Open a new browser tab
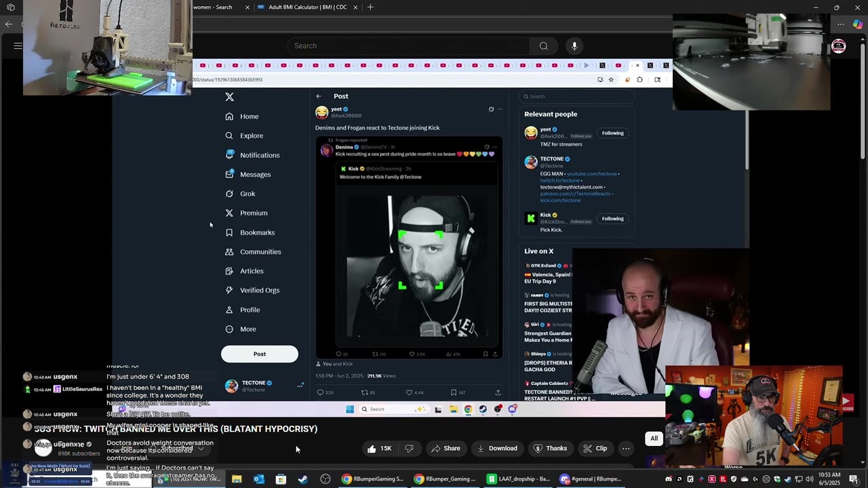The height and width of the screenshot is (488, 868). [x=370, y=7]
